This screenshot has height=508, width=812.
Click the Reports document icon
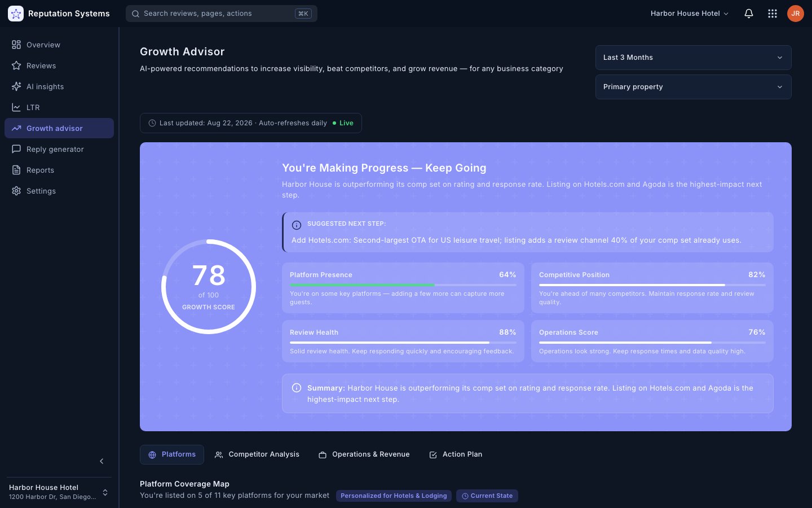coord(16,170)
